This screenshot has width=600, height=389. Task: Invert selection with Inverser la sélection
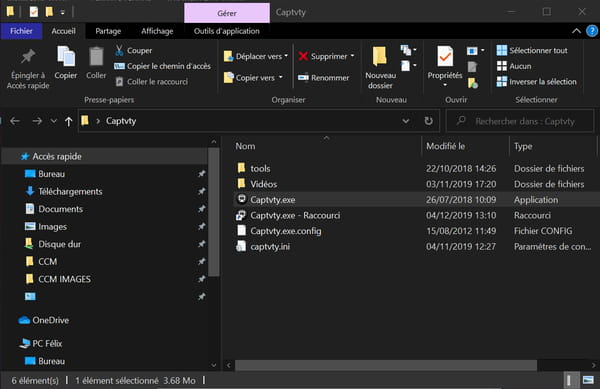[536, 81]
